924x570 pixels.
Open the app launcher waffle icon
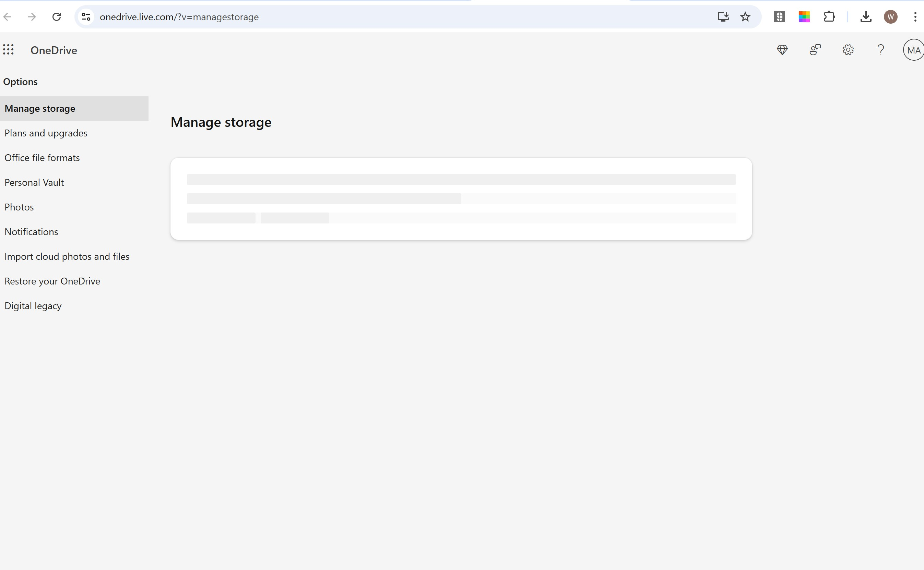(x=8, y=50)
